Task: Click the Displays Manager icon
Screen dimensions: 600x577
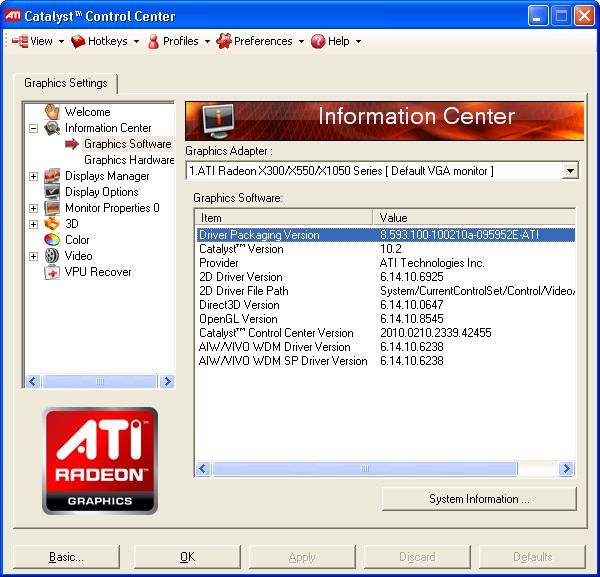Action: [52, 176]
